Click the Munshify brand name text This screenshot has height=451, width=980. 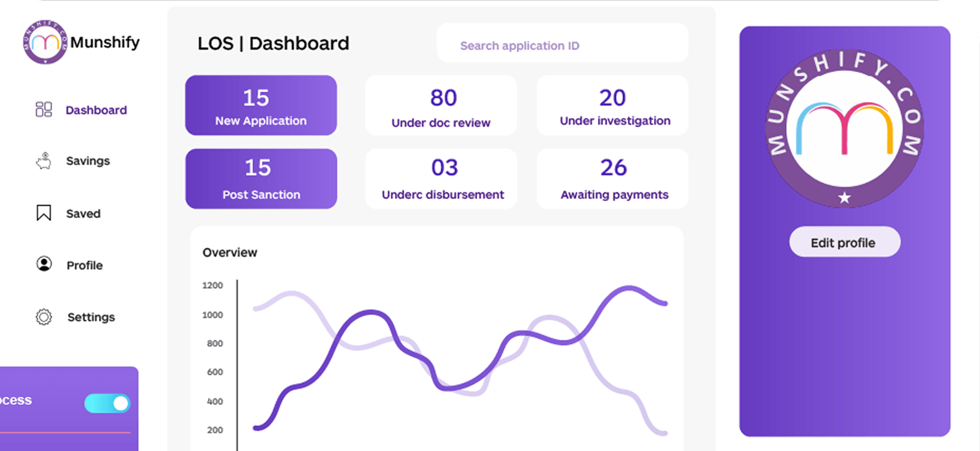click(105, 42)
